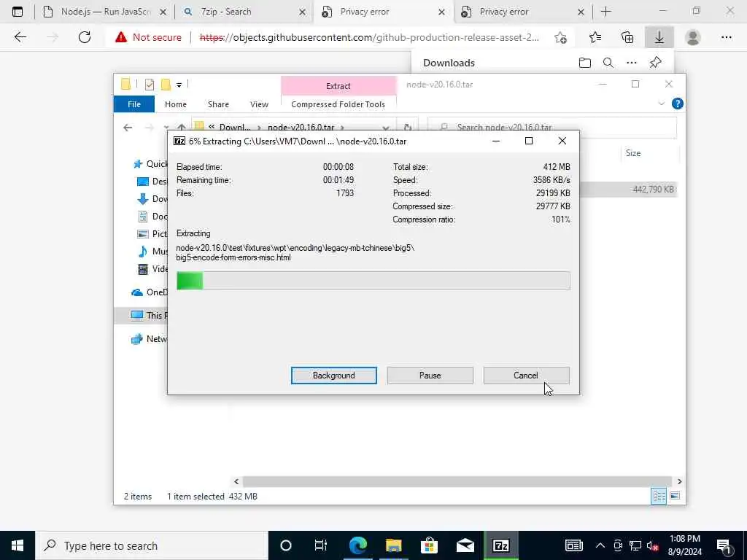Open Downloads in navigation pane

point(152,199)
